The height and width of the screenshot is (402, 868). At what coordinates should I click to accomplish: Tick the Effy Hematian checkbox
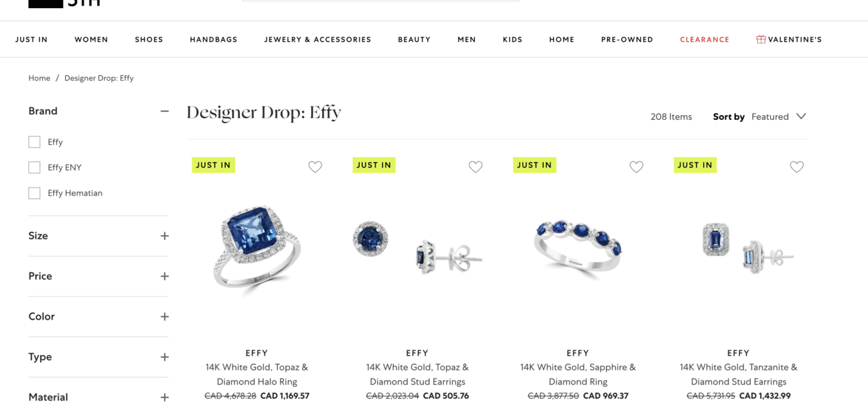(x=34, y=193)
